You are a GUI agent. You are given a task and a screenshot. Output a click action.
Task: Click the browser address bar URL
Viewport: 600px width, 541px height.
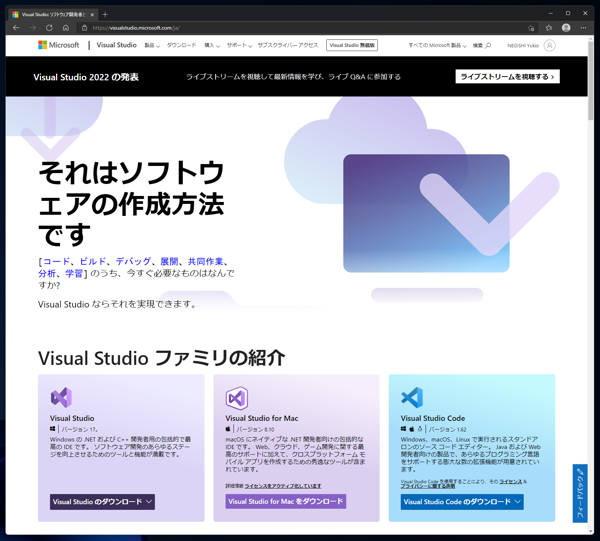(x=136, y=28)
